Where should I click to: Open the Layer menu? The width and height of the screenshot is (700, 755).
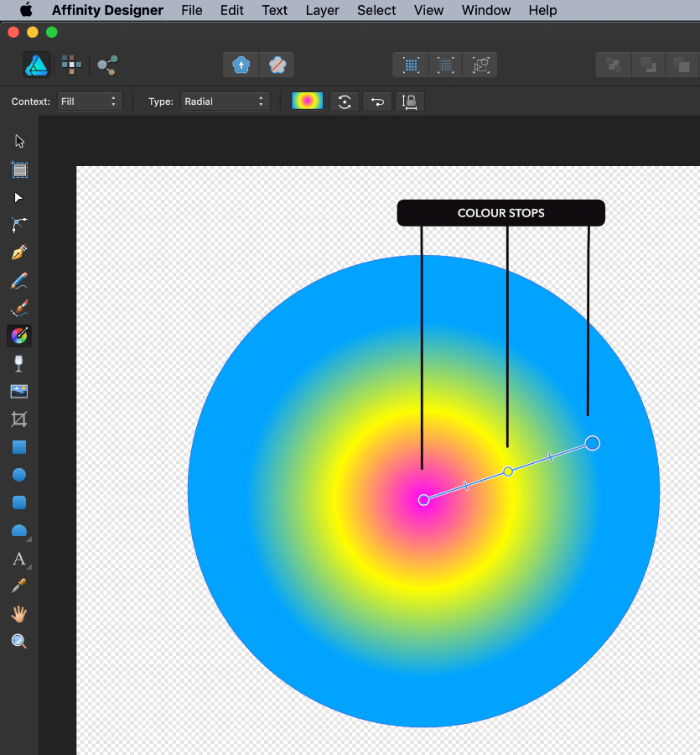click(x=323, y=10)
